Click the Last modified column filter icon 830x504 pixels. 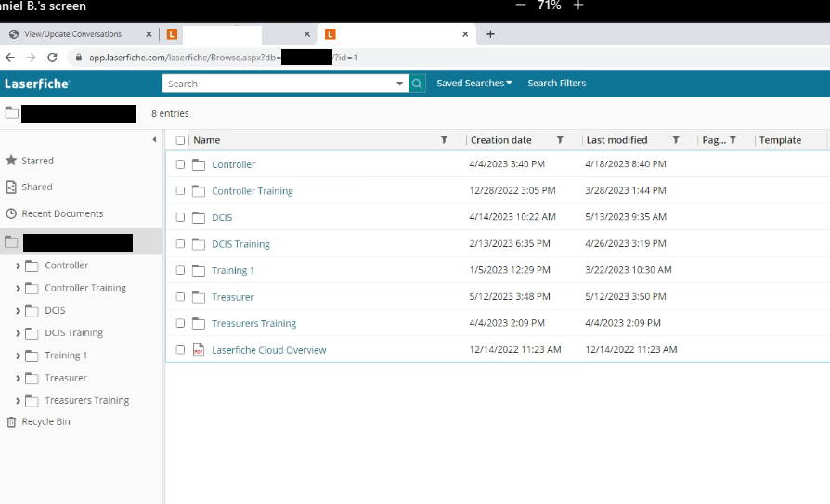coord(676,140)
